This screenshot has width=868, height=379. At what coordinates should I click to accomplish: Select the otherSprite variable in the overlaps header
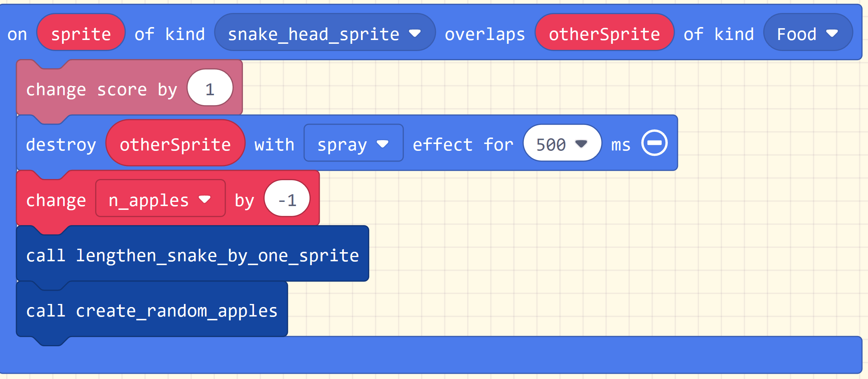click(605, 32)
